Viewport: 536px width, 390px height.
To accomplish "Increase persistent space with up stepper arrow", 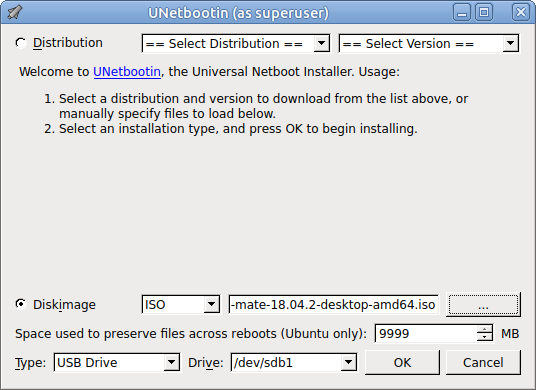I will click(484, 330).
